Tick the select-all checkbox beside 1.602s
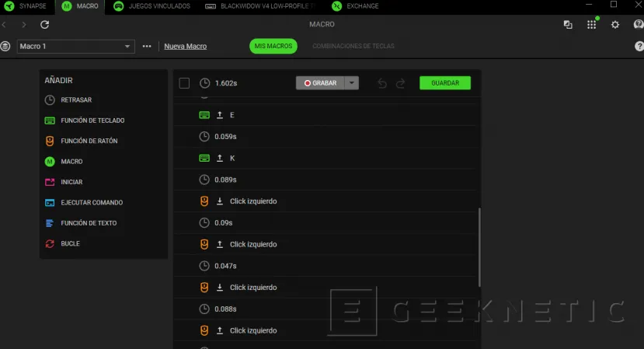This screenshot has height=349, width=644. click(184, 83)
